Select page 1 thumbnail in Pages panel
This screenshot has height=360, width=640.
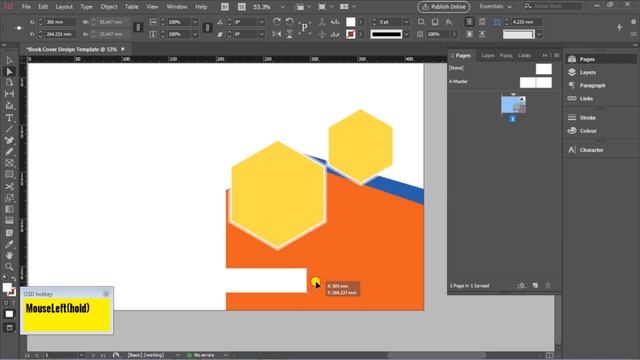(513, 104)
